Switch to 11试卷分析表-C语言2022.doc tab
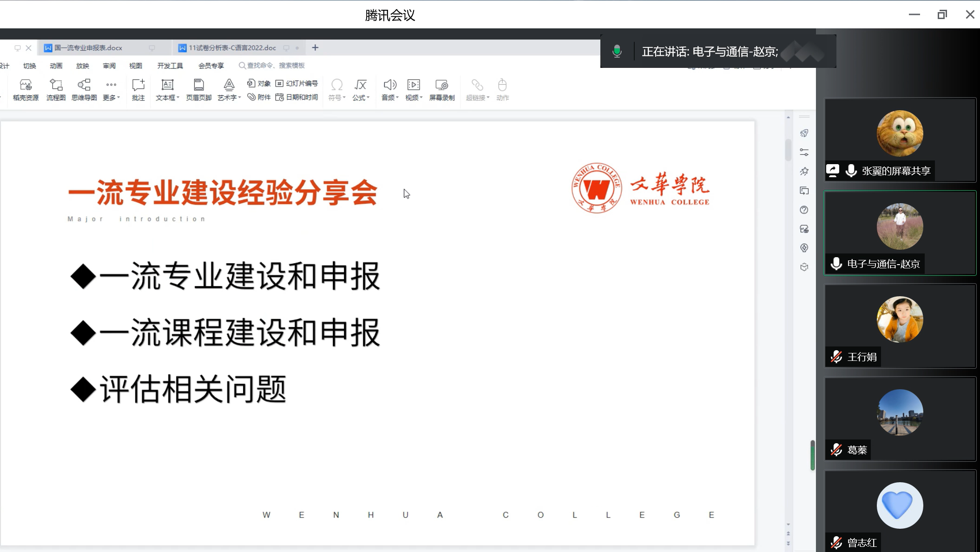 [232, 48]
